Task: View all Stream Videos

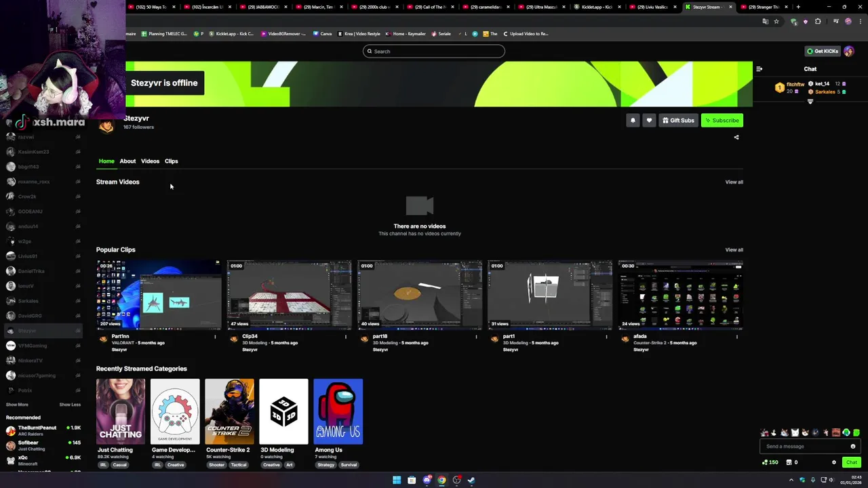Action: pos(734,182)
